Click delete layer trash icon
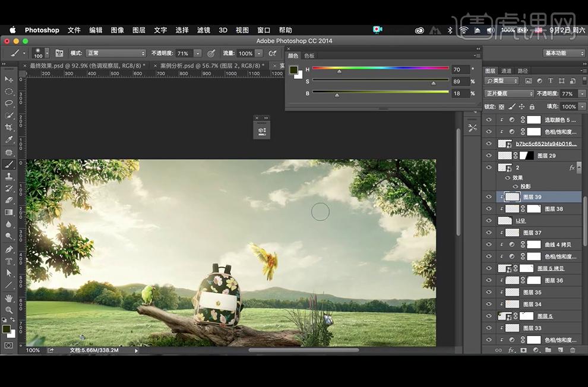 pyautogui.click(x=572, y=350)
